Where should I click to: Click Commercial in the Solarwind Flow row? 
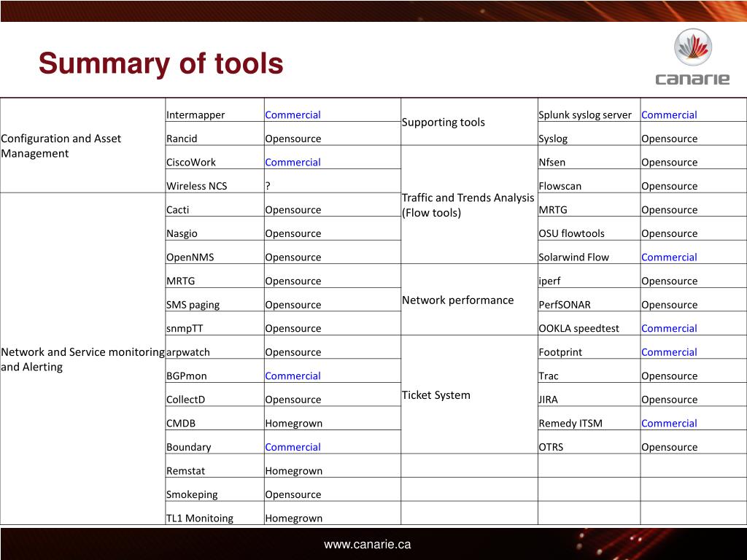pyautogui.click(x=669, y=257)
